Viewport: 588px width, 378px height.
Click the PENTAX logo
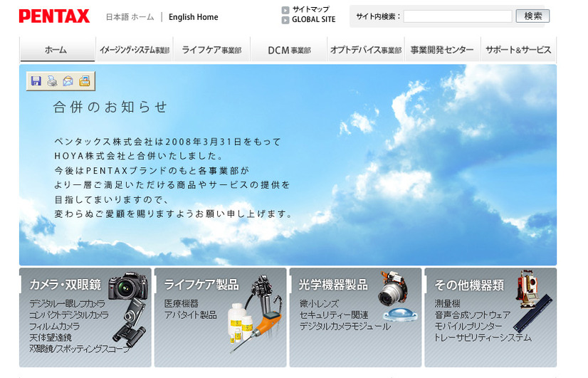54,16
